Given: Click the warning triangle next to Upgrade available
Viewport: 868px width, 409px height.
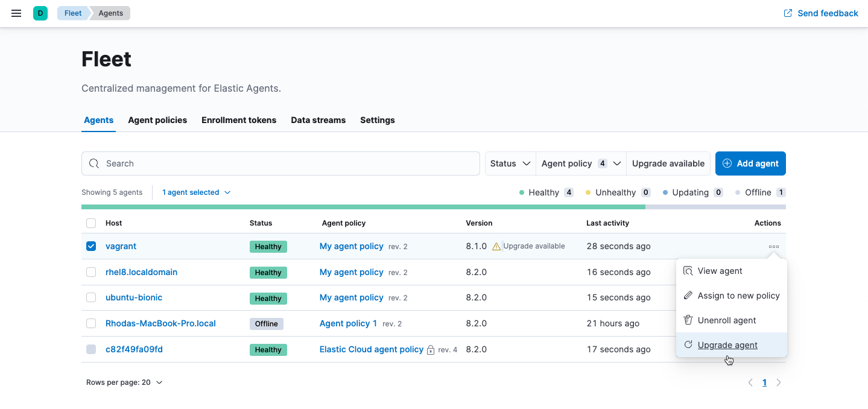Looking at the screenshot, I should tap(495, 246).
